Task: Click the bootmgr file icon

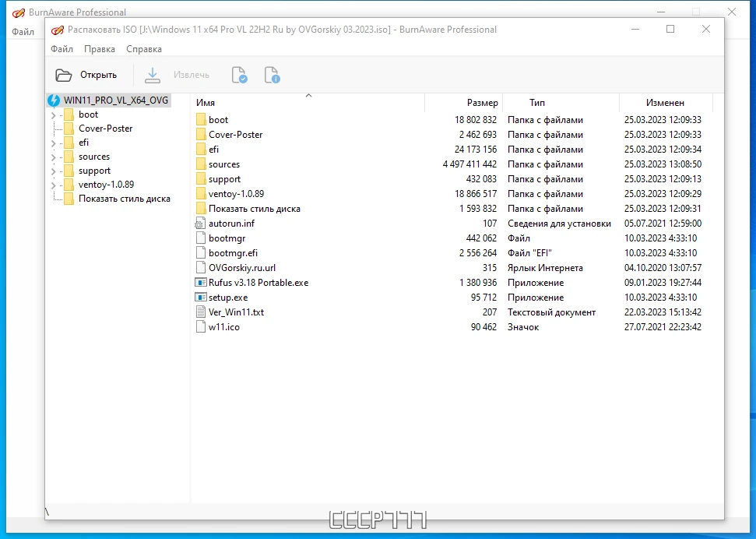Action: tap(201, 238)
